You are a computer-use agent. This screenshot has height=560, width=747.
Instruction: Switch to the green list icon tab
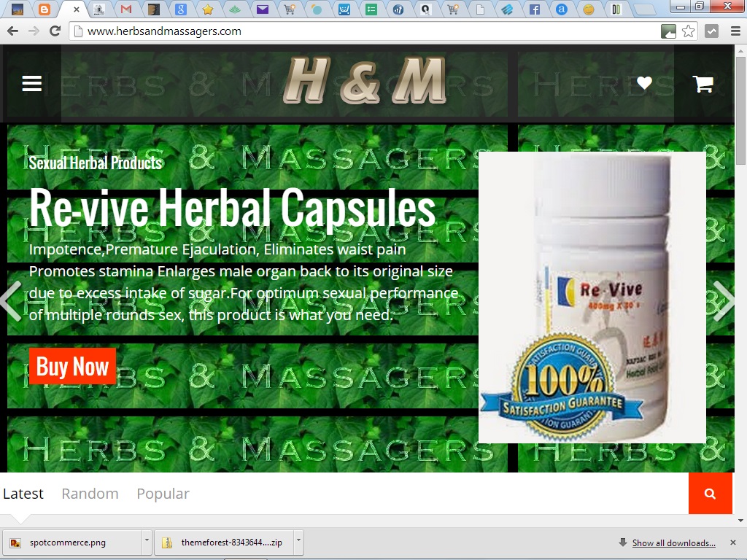pos(371,9)
